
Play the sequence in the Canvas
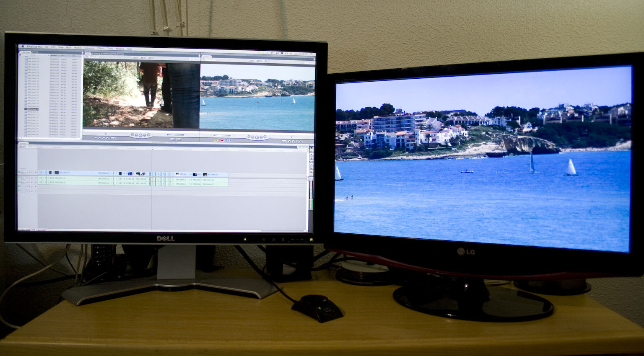coord(257,137)
